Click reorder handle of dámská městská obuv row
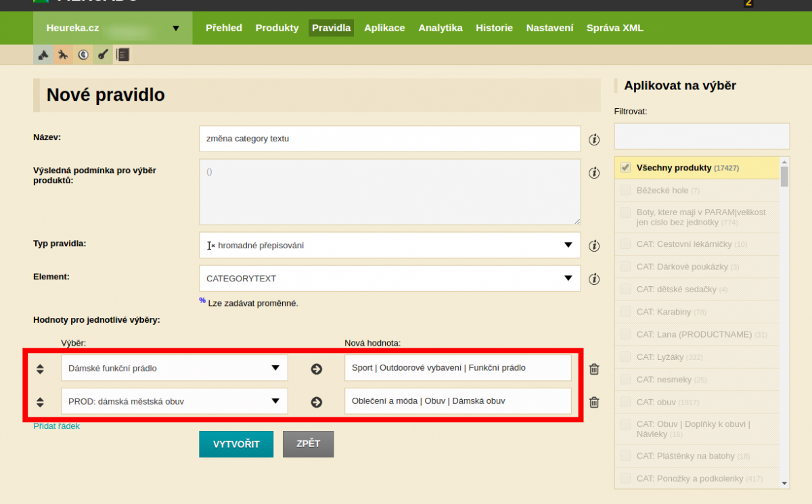Viewport: 812px width, 504px height. (x=40, y=402)
